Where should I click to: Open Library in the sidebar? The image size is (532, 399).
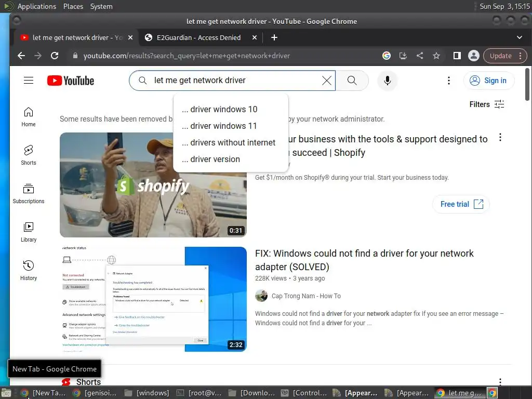coord(29,232)
